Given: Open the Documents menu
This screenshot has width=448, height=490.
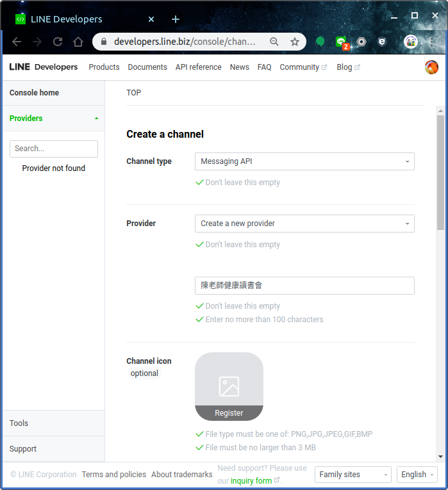Looking at the screenshot, I should [147, 67].
